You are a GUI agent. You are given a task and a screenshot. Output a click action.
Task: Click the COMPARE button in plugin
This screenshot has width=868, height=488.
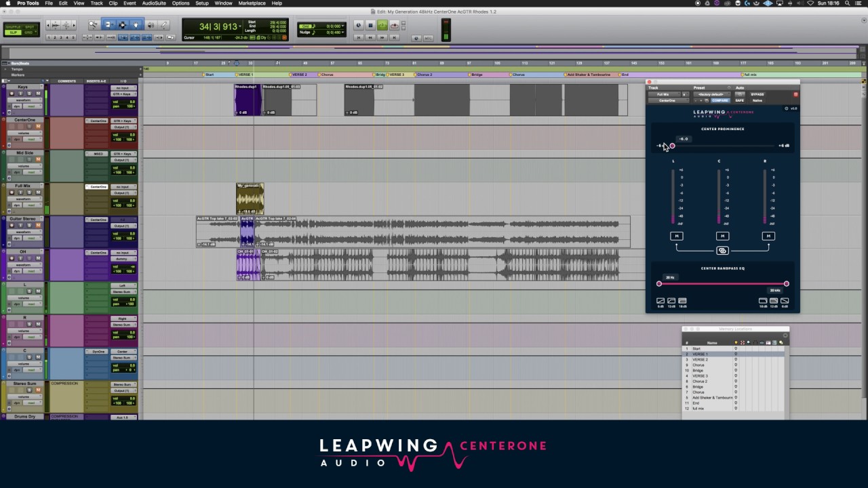tap(720, 100)
